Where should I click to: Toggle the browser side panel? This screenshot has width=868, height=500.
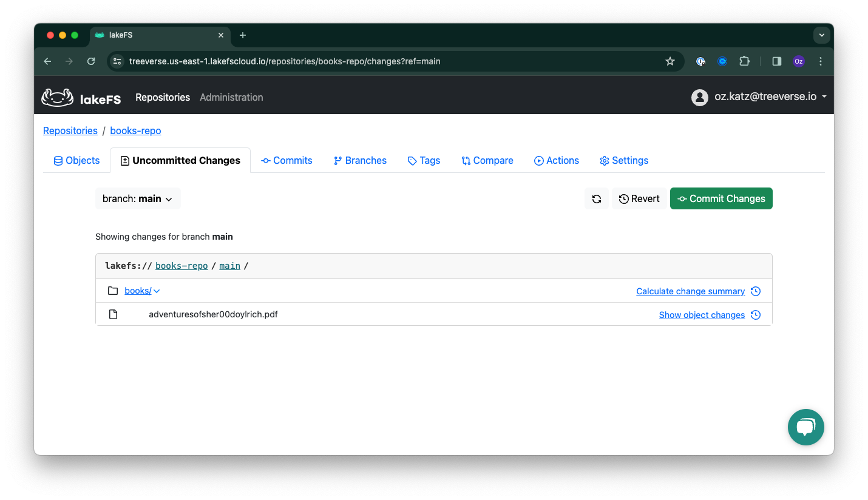(776, 61)
